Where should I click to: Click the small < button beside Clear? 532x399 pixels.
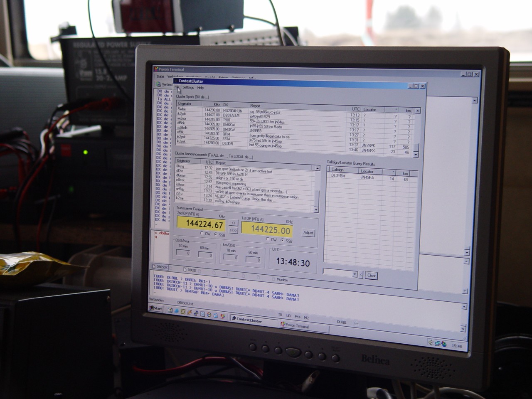point(361,275)
